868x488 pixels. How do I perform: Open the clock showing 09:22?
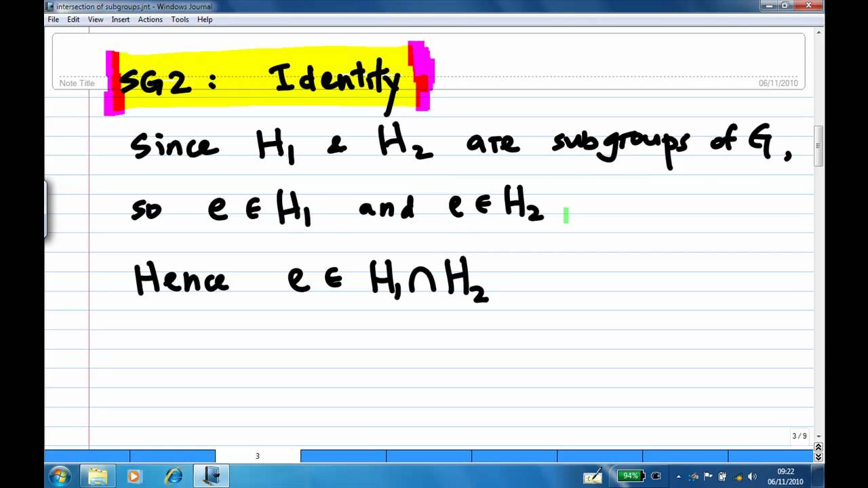pos(785,476)
